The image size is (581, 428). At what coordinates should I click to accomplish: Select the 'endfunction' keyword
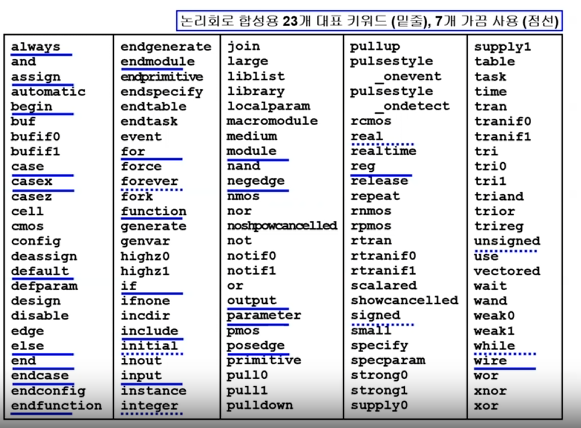56,406
